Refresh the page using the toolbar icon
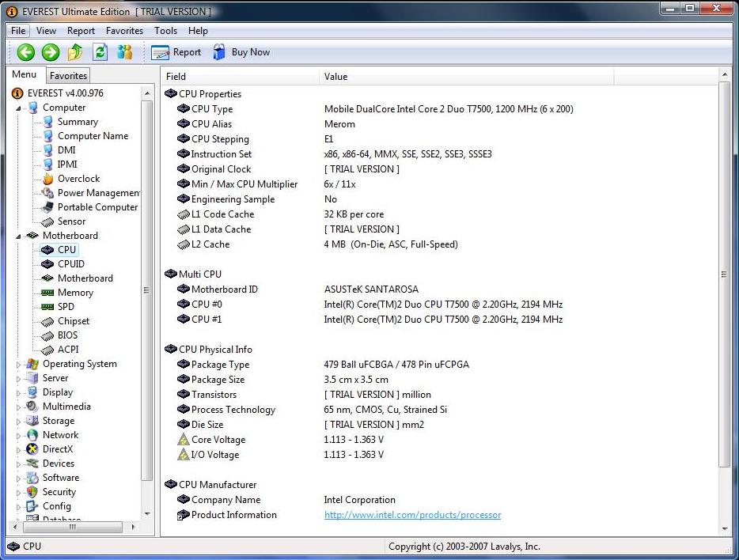The height and width of the screenshot is (560, 739). pyautogui.click(x=100, y=52)
